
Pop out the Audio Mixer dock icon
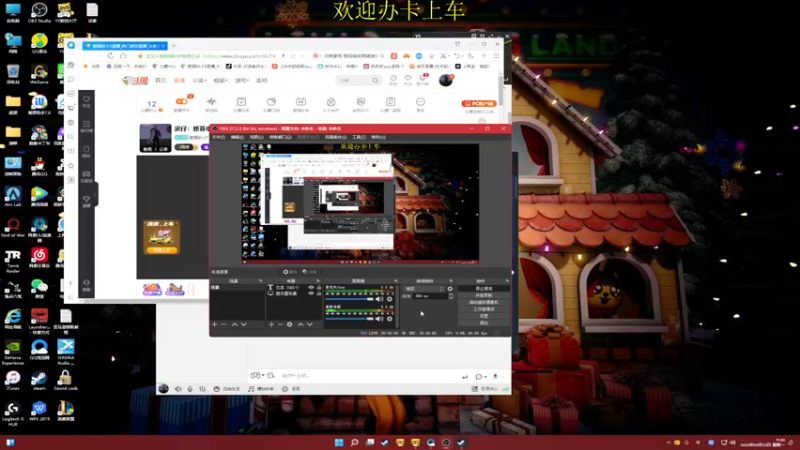395,281
